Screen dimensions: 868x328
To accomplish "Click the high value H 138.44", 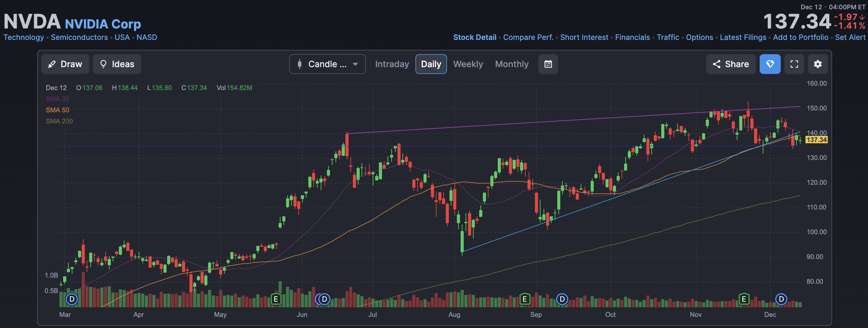I will tap(125, 88).
